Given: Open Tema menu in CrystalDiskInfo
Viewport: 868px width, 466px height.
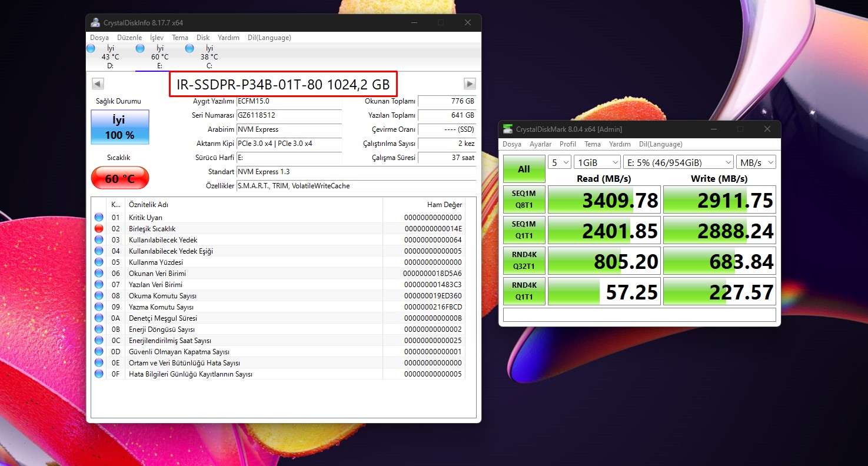Looking at the screenshot, I should 180,38.
